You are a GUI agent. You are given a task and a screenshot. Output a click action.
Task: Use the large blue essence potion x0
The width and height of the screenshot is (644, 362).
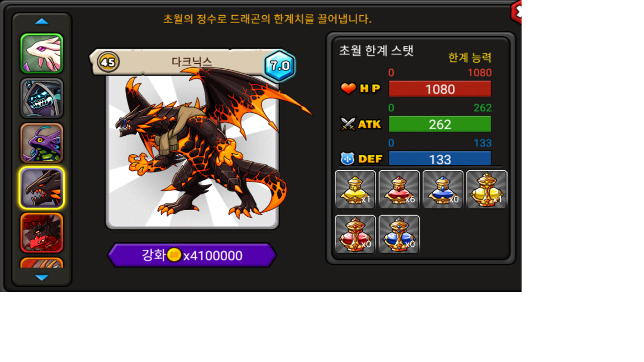tap(399, 235)
